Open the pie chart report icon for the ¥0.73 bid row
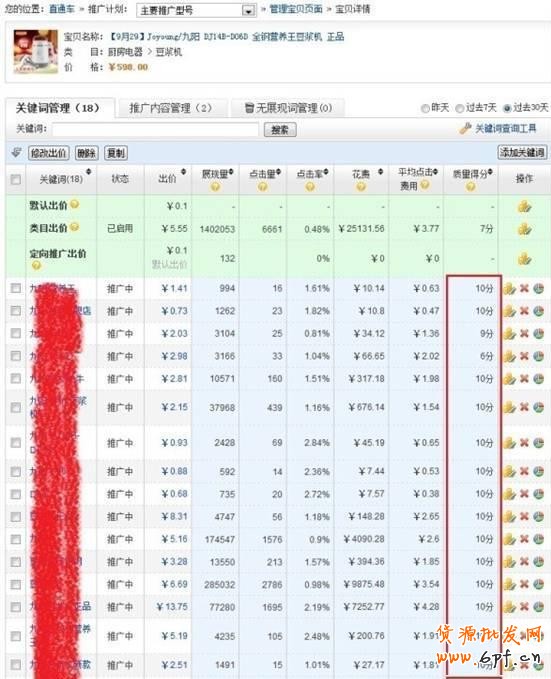 point(538,311)
